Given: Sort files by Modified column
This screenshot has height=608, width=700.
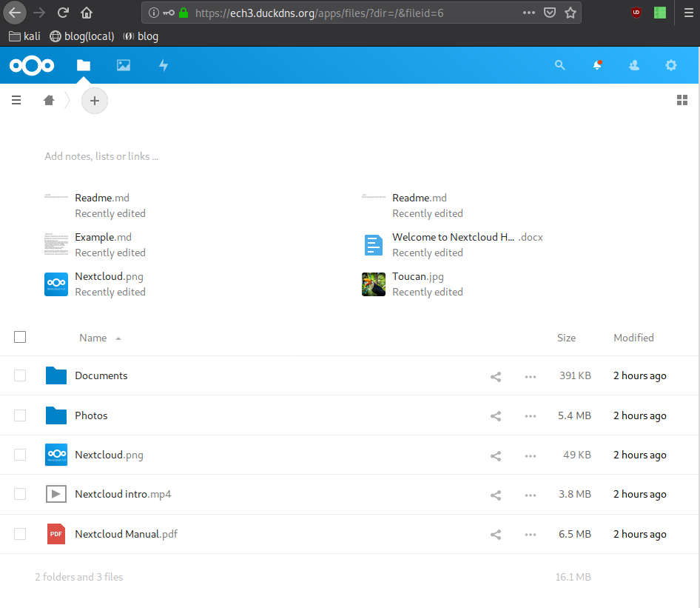Looking at the screenshot, I should click(x=633, y=338).
